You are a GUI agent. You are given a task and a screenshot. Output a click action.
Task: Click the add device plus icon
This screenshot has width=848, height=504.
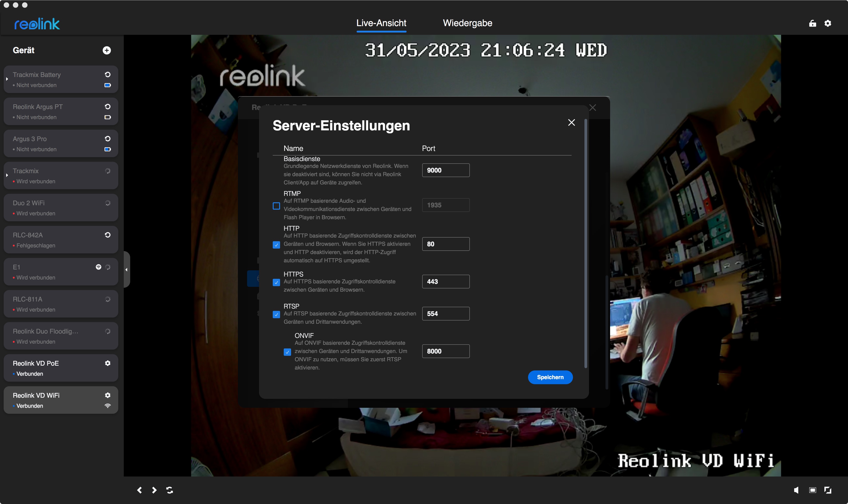coord(107,50)
